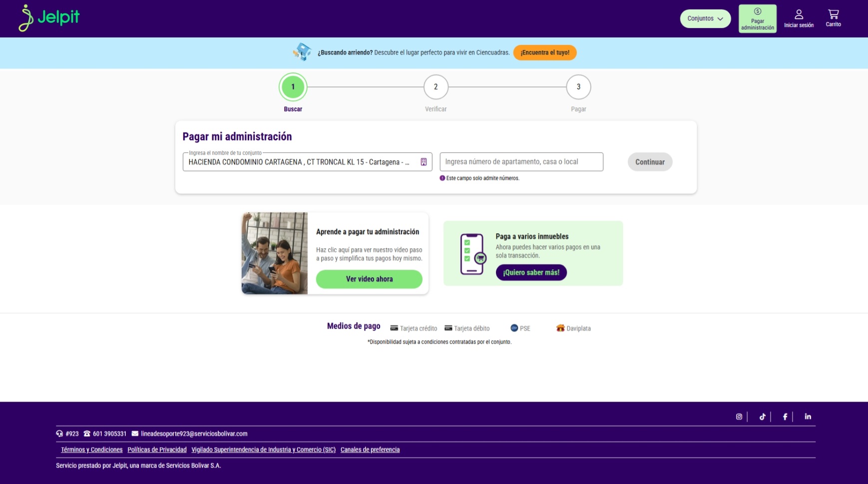Click Tarjeta crédito card icon
868x484 pixels.
[394, 328]
